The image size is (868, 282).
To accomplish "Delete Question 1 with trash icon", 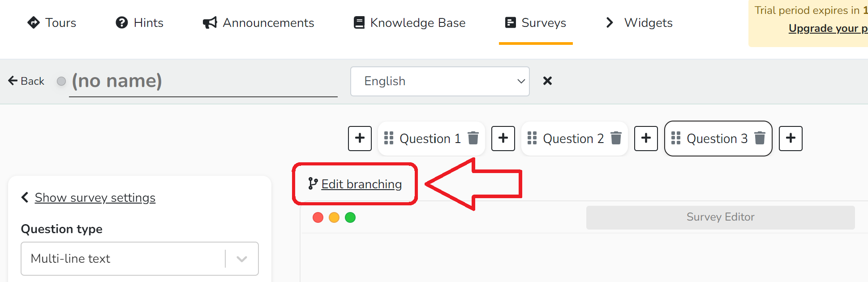I will 473,138.
